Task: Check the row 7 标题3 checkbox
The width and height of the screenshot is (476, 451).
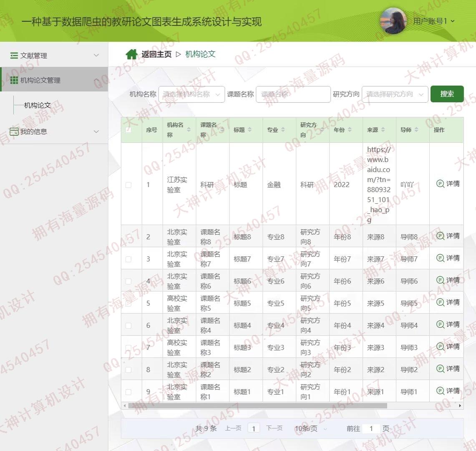Action: tap(128, 348)
